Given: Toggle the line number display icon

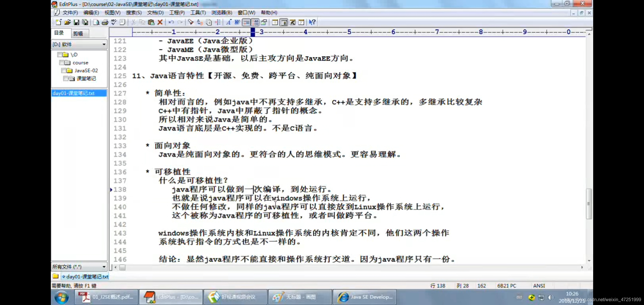Looking at the screenshot, I should click(255, 22).
